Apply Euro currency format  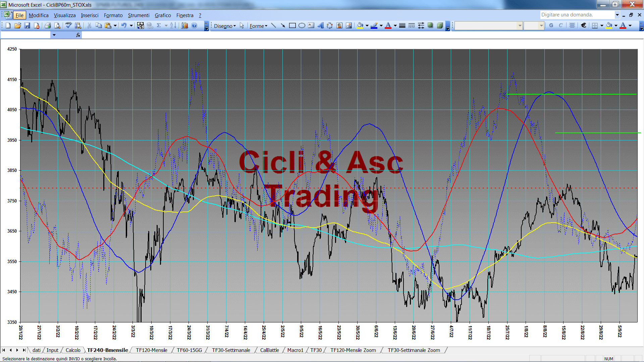coord(584,25)
